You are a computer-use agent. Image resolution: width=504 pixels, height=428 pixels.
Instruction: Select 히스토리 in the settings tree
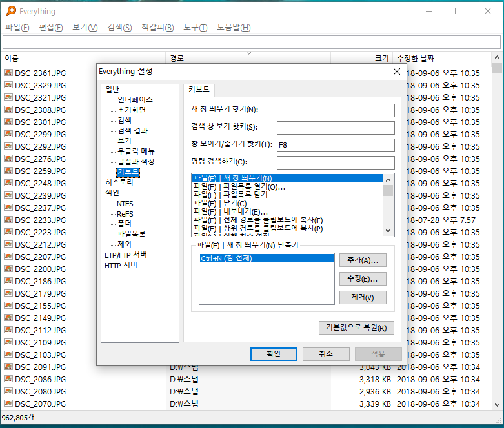coord(119,182)
